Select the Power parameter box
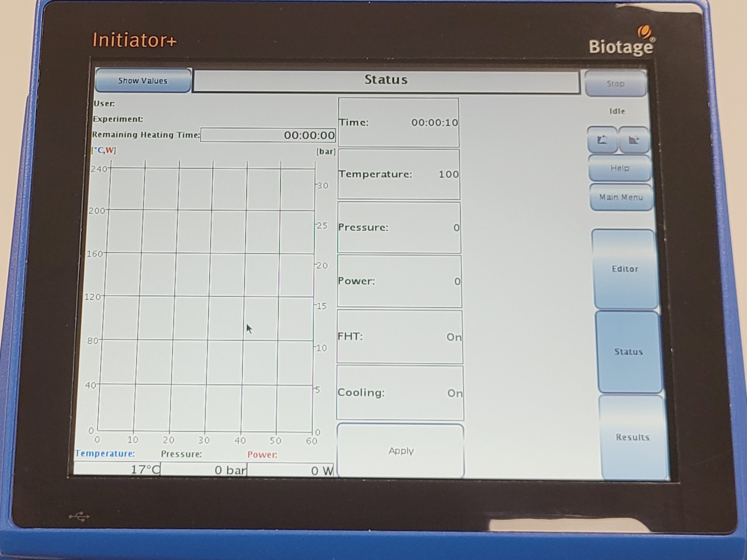Viewport: 747px width, 560px height. pyautogui.click(x=399, y=281)
